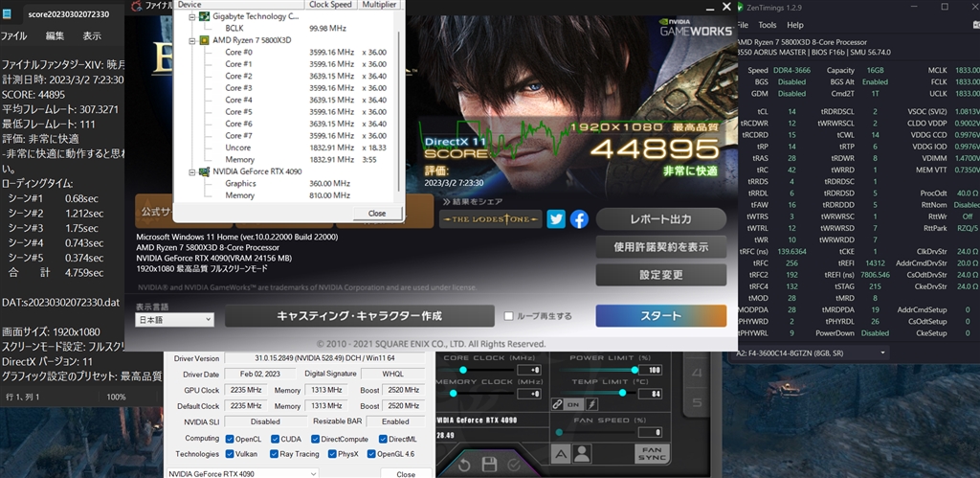Close the clocks window with Close button
The height and width of the screenshot is (478, 980).
coord(377,214)
